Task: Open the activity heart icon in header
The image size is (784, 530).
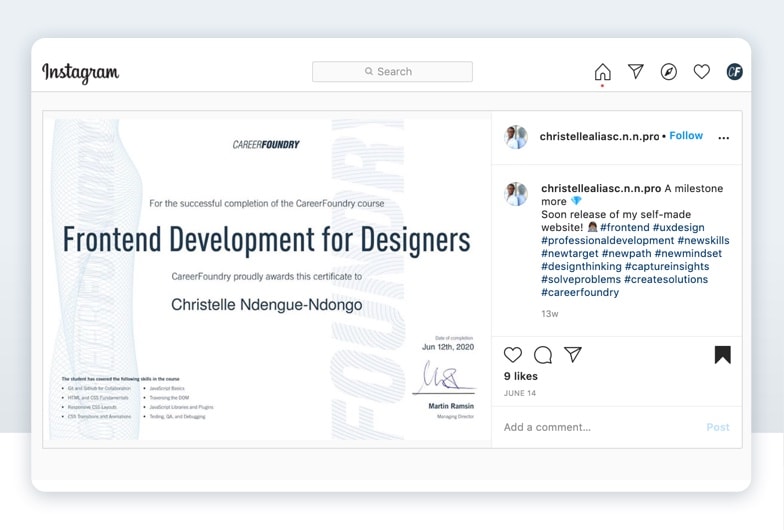Action: tap(702, 71)
